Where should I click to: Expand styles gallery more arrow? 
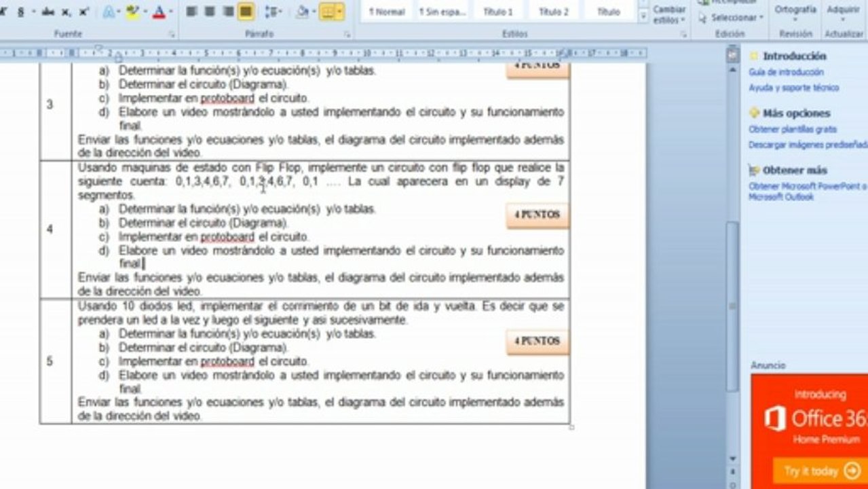tap(643, 17)
